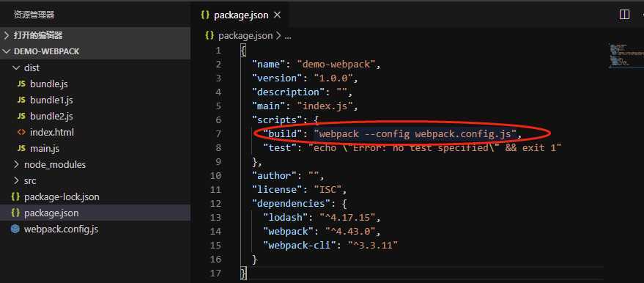Click the 资源管理器 panel title

point(34,15)
